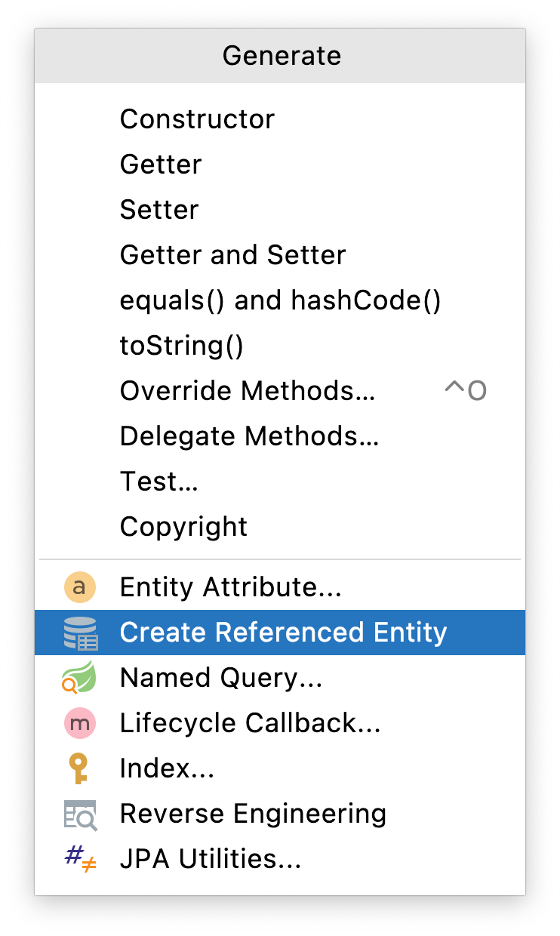The height and width of the screenshot is (936, 560).
Task: Select the gold key icon for Index
Action: [x=80, y=768]
